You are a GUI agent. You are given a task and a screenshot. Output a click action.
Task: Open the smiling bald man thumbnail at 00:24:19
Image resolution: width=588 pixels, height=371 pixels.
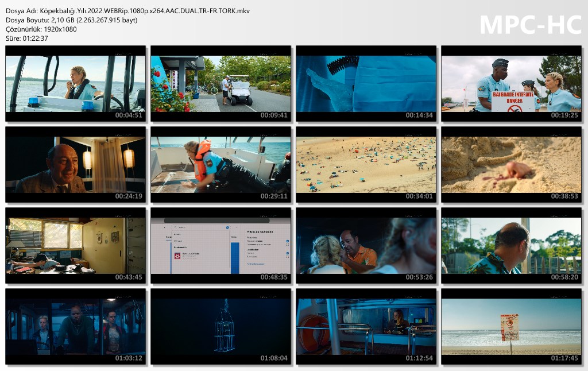tap(75, 165)
